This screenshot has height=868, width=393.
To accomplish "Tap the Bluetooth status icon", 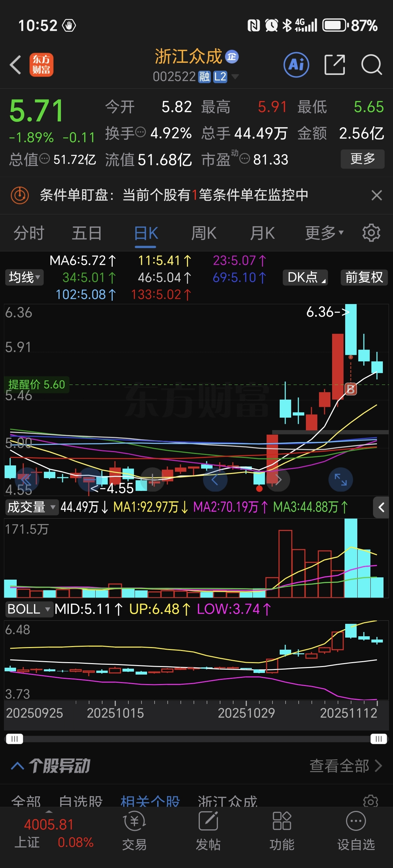I will 287,26.
